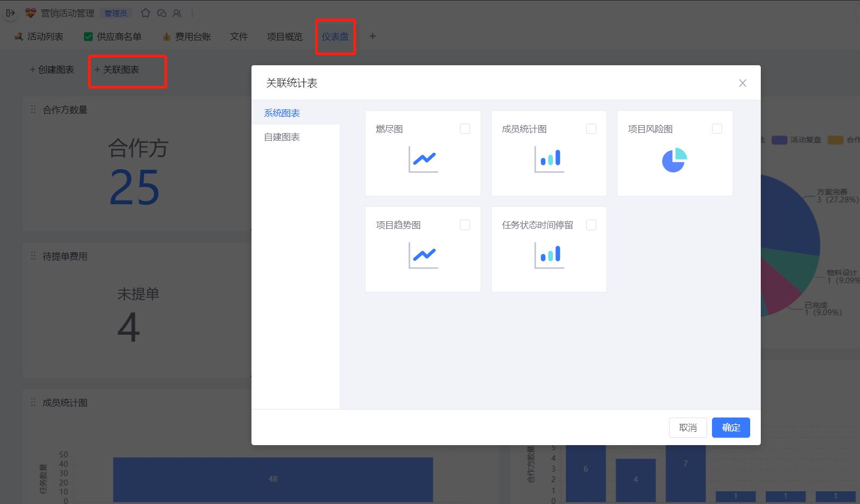Click the 关联图表 button
Screen dimensions: 860x504
(x=117, y=69)
